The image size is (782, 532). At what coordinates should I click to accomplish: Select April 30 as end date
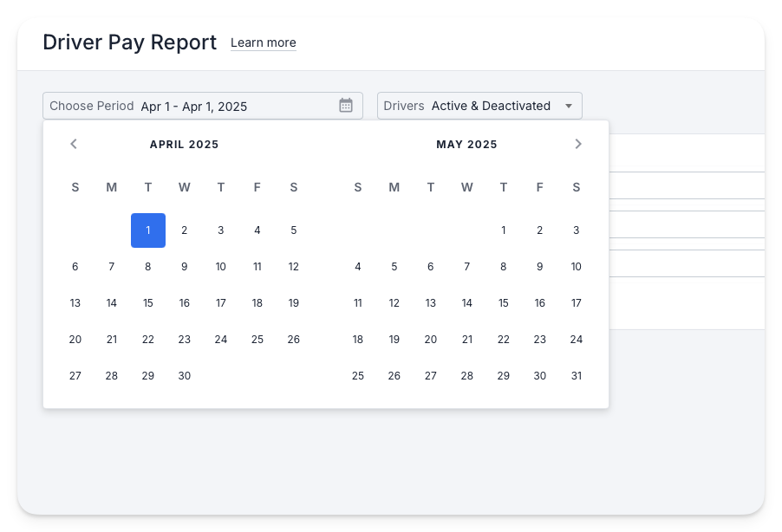(185, 376)
